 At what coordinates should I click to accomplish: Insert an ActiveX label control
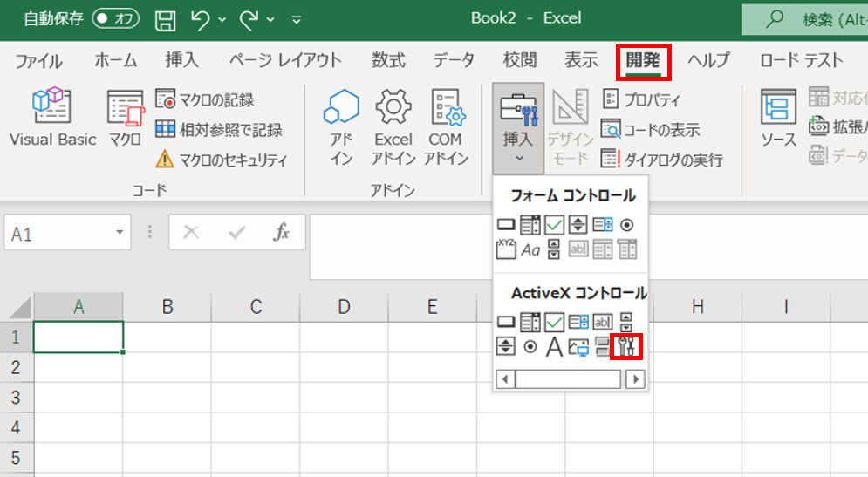pyautogui.click(x=554, y=347)
